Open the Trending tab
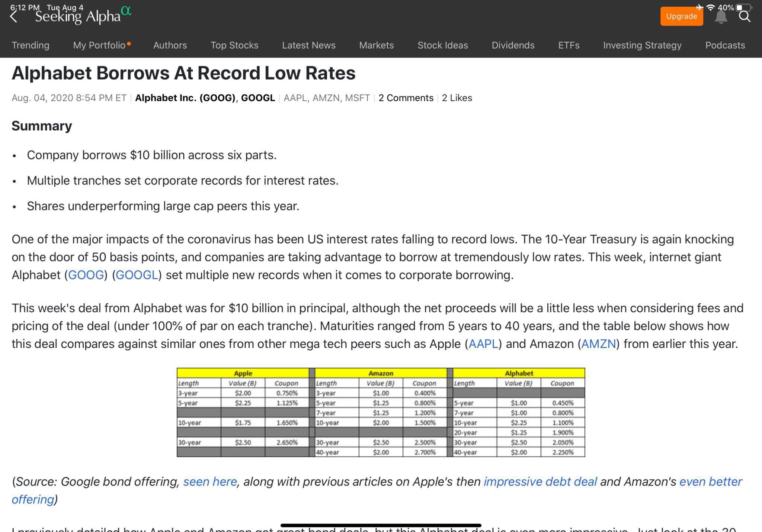Image resolution: width=762 pixels, height=532 pixels. click(x=31, y=45)
